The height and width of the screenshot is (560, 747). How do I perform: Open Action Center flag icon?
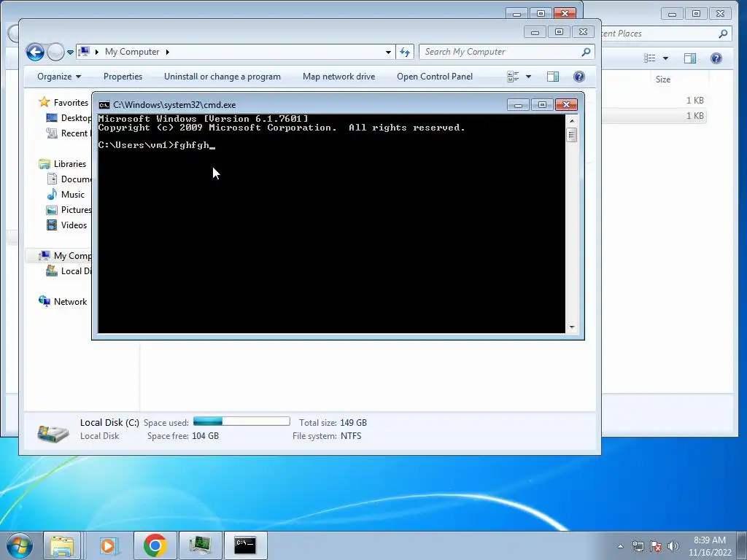[x=656, y=546]
